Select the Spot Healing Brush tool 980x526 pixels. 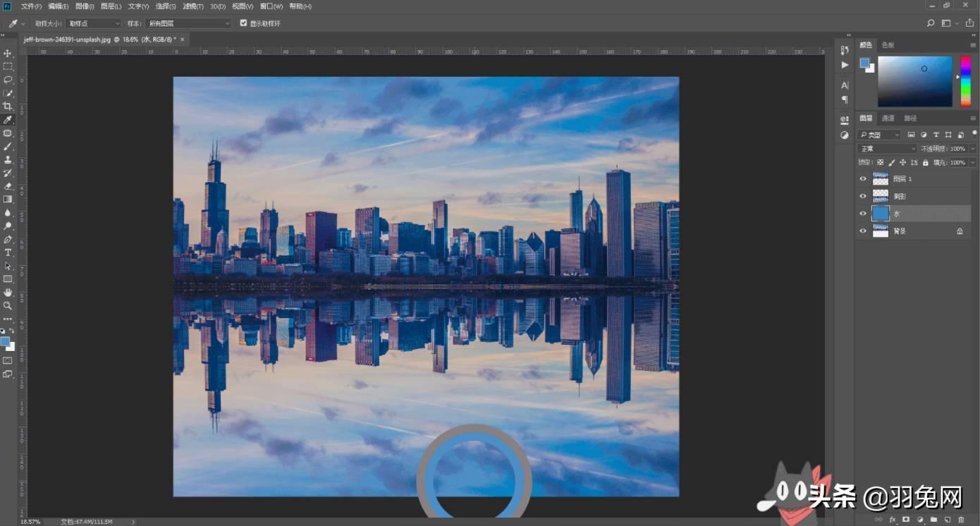click(8, 133)
